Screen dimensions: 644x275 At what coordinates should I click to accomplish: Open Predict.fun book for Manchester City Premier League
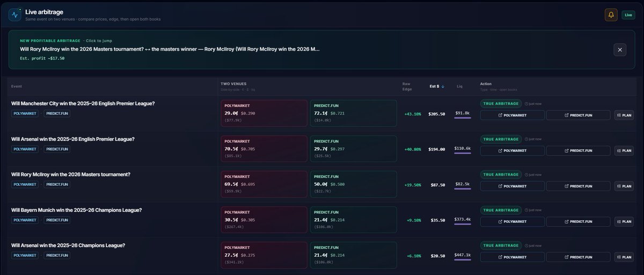click(x=578, y=115)
